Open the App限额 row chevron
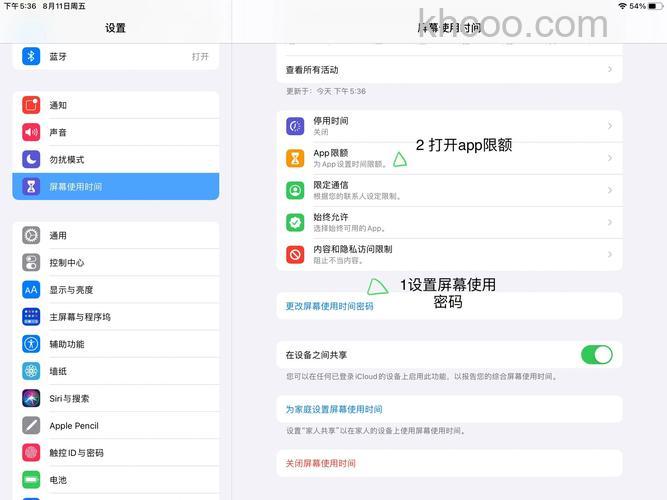This screenshot has height=500, width=667. 610,158
